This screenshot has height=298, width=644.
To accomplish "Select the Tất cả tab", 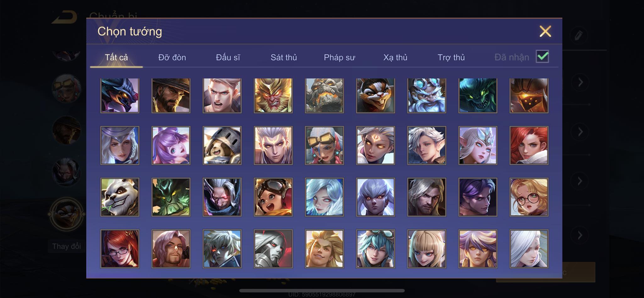I will pyautogui.click(x=116, y=57).
